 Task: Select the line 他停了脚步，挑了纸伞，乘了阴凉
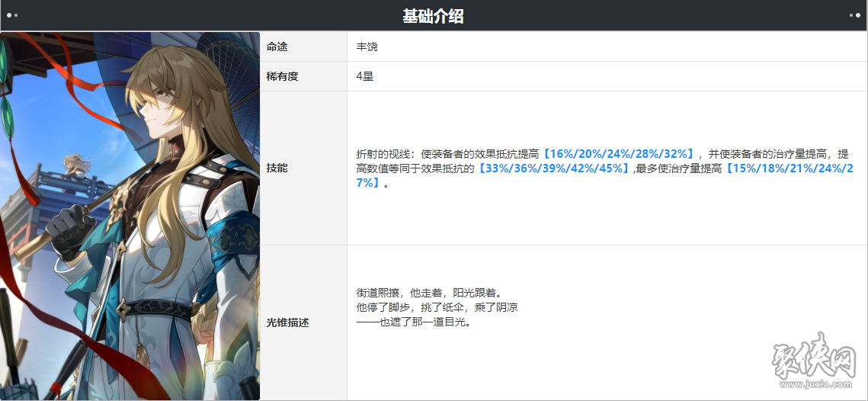tap(437, 307)
